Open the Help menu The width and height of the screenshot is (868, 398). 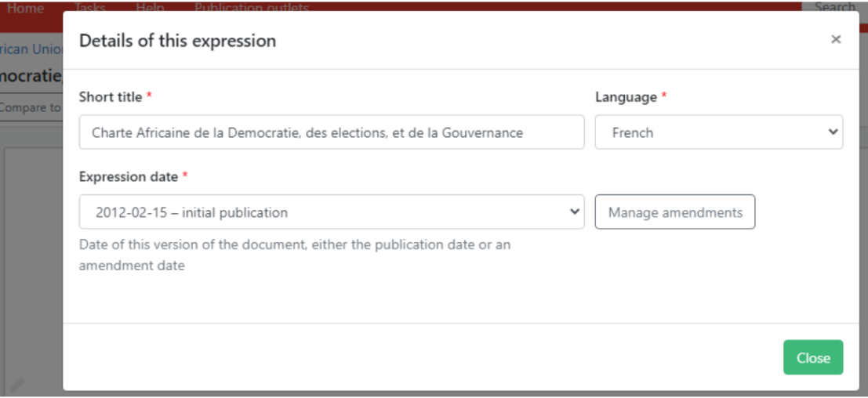coord(150,8)
